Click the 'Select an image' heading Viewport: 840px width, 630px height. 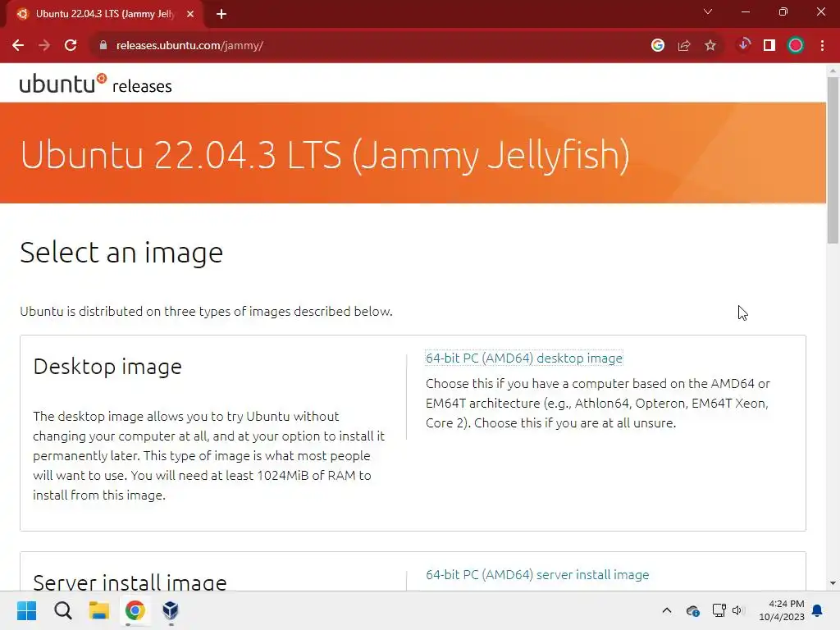coord(121,253)
